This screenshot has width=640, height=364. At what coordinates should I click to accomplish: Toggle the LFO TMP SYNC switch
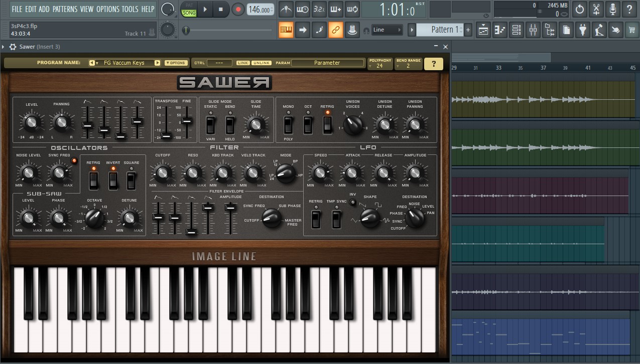click(x=336, y=219)
